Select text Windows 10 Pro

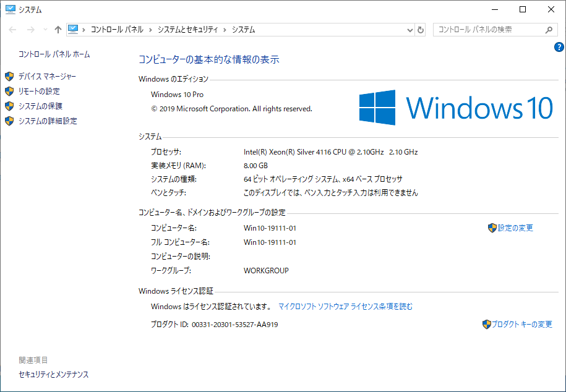pos(178,95)
